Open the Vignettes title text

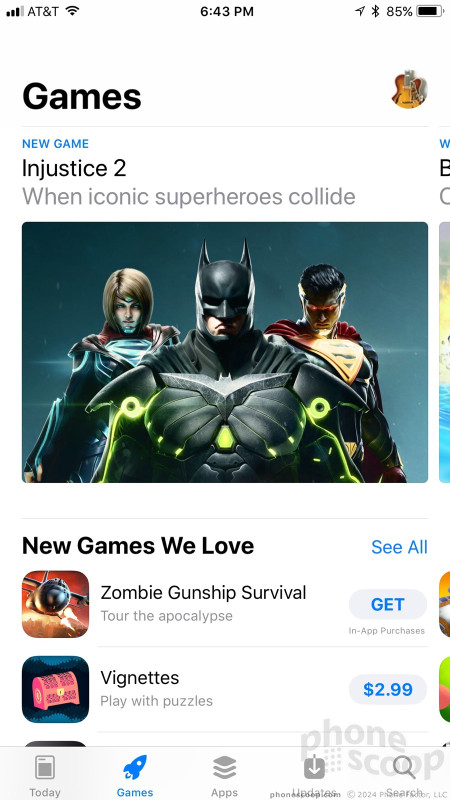pos(140,678)
